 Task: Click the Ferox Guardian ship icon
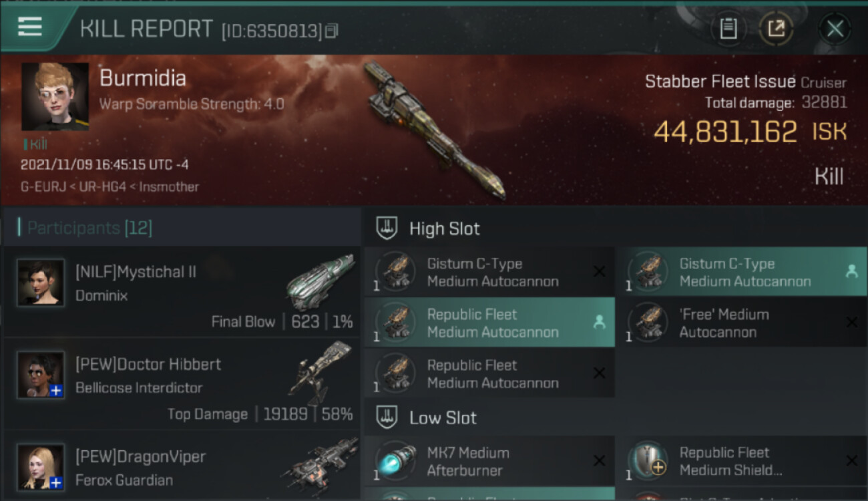(320, 465)
